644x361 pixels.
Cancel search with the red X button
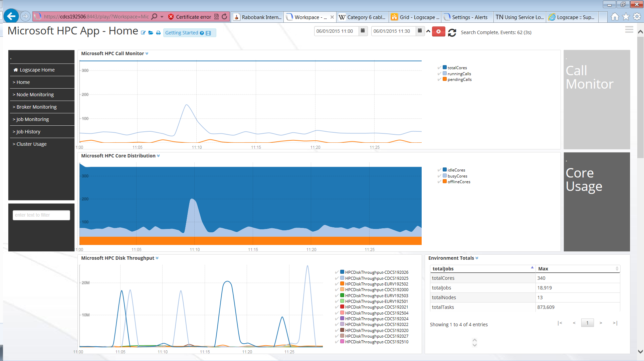(438, 31)
